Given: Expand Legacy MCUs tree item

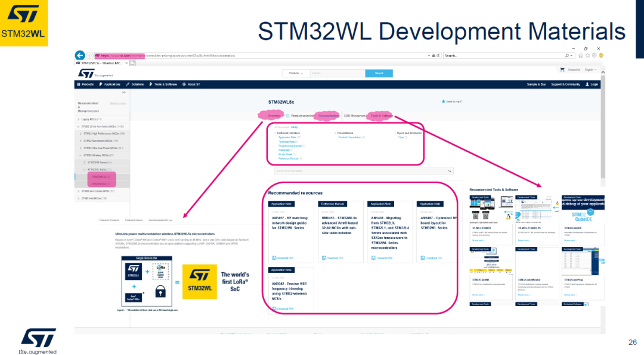Looking at the screenshot, I should 79,120.
